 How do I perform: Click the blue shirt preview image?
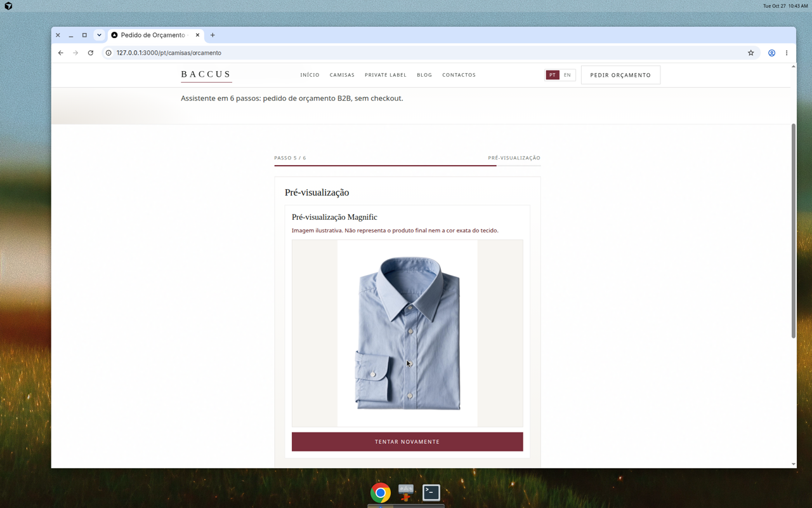coord(407,333)
